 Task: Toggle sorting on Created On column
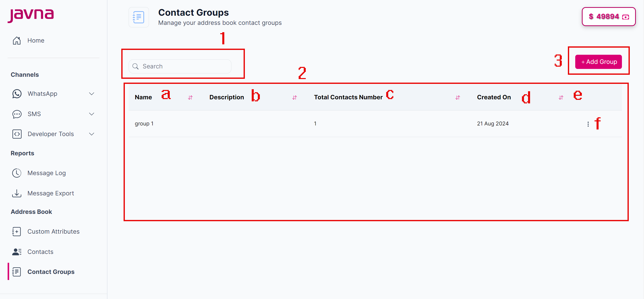[561, 97]
